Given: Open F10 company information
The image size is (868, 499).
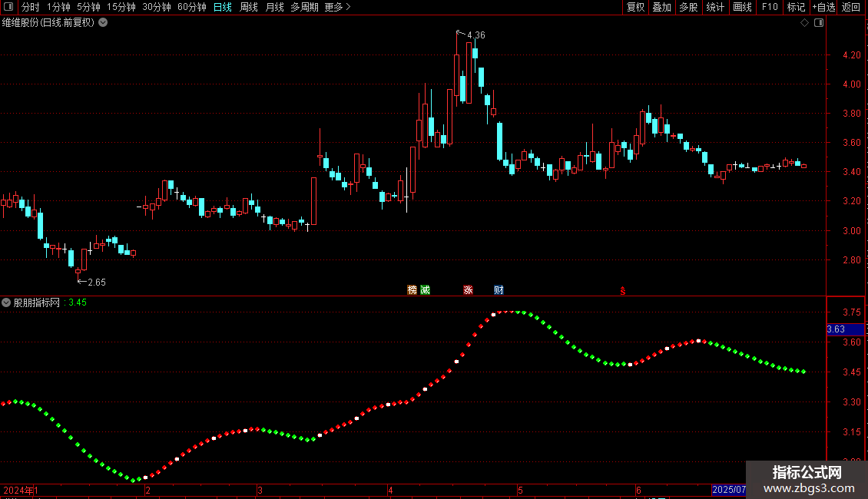Looking at the screenshot, I should point(770,7).
